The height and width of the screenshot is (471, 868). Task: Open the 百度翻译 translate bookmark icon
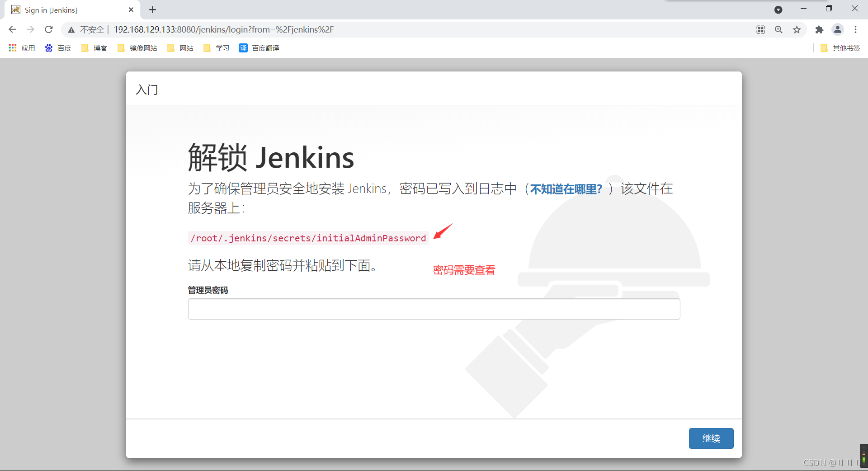click(244, 48)
